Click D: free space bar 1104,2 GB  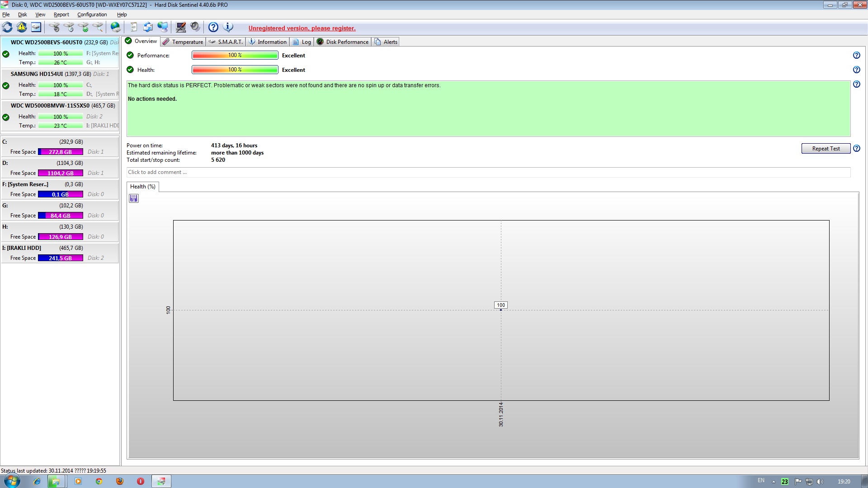pos(61,173)
